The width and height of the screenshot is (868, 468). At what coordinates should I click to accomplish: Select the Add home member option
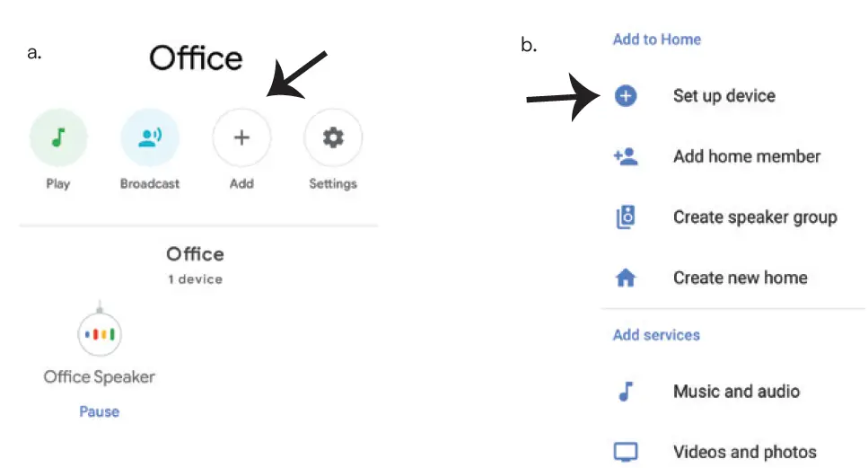746,156
